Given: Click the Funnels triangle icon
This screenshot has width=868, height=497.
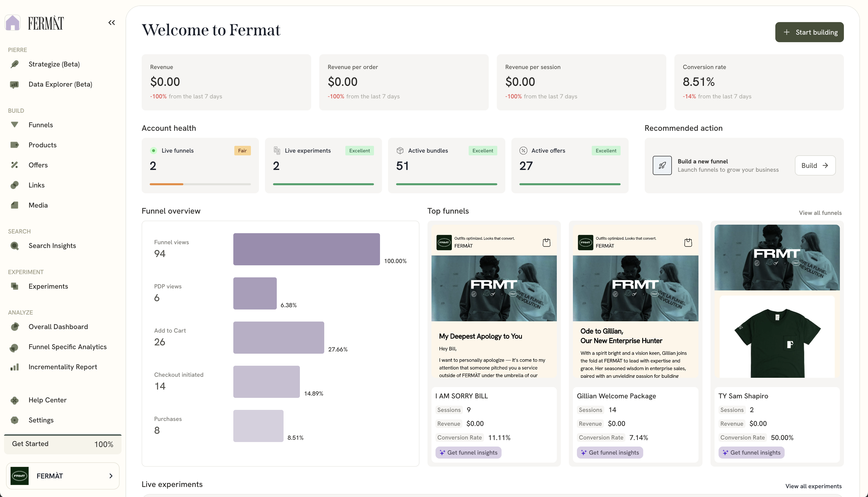Looking at the screenshot, I should pos(14,125).
